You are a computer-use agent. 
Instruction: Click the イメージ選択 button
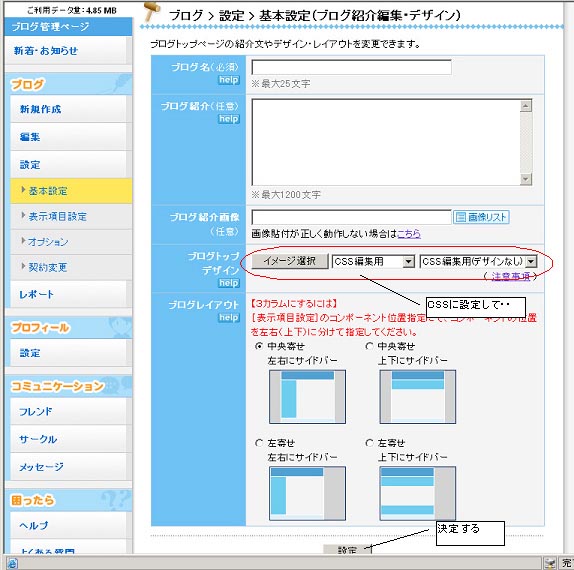tap(290, 261)
